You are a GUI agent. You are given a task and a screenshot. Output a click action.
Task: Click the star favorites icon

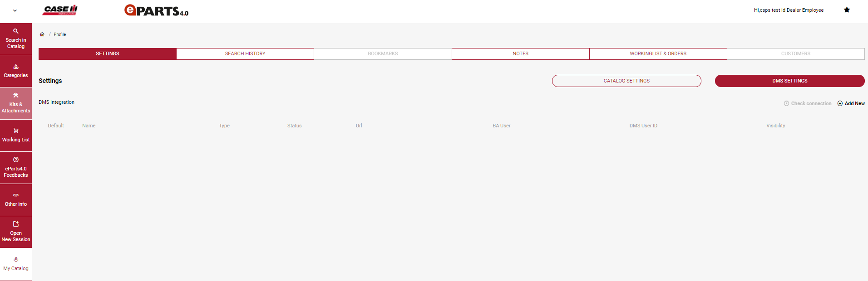click(847, 10)
